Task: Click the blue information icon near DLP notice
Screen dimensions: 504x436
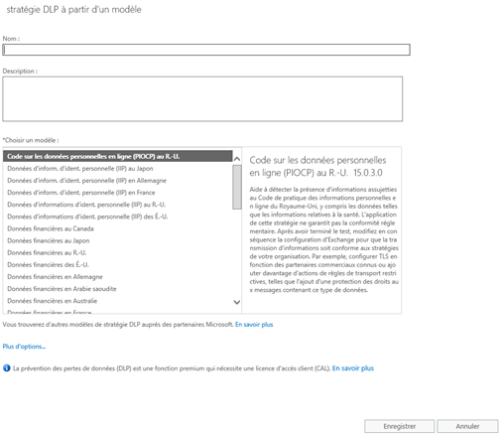Action: (x=7, y=368)
